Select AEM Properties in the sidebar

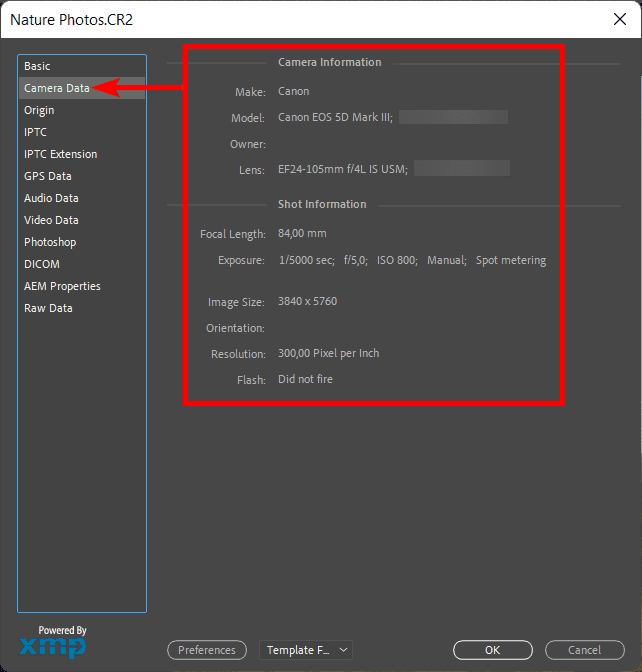click(62, 286)
